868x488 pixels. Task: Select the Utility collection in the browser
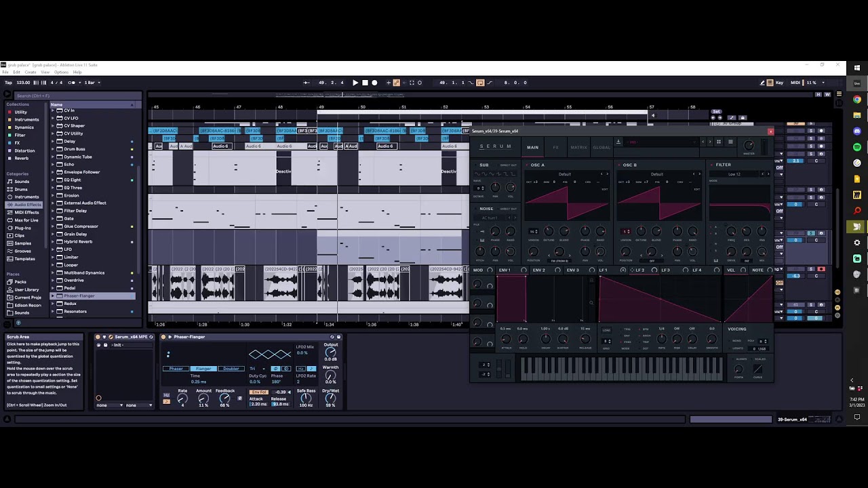point(21,112)
